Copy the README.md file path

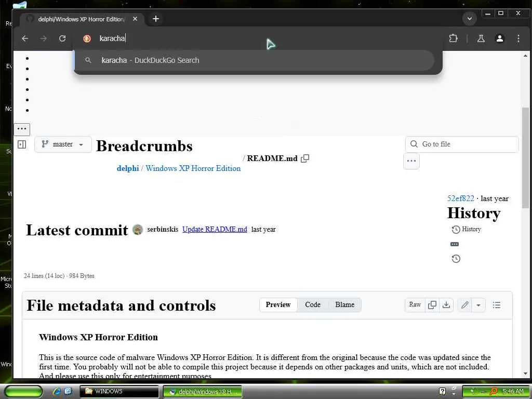click(305, 158)
